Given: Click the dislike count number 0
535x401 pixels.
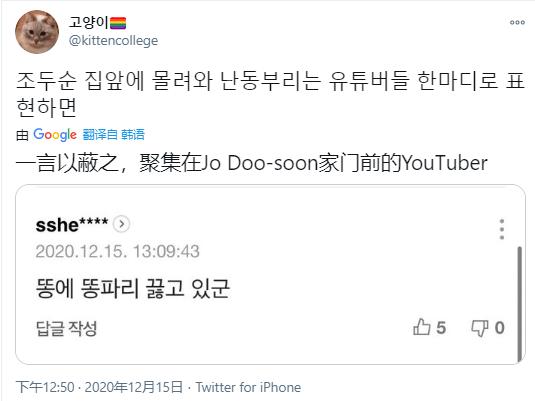Looking at the screenshot, I should click(499, 328).
